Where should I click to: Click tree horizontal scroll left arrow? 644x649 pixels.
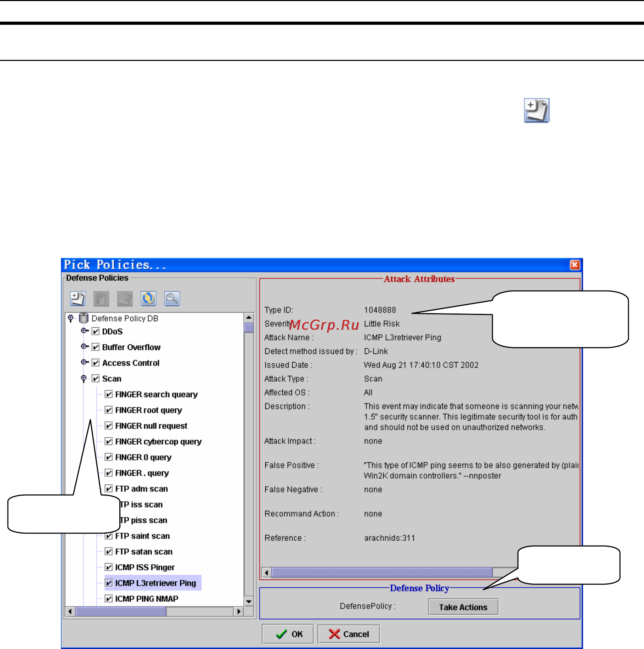(x=70, y=611)
